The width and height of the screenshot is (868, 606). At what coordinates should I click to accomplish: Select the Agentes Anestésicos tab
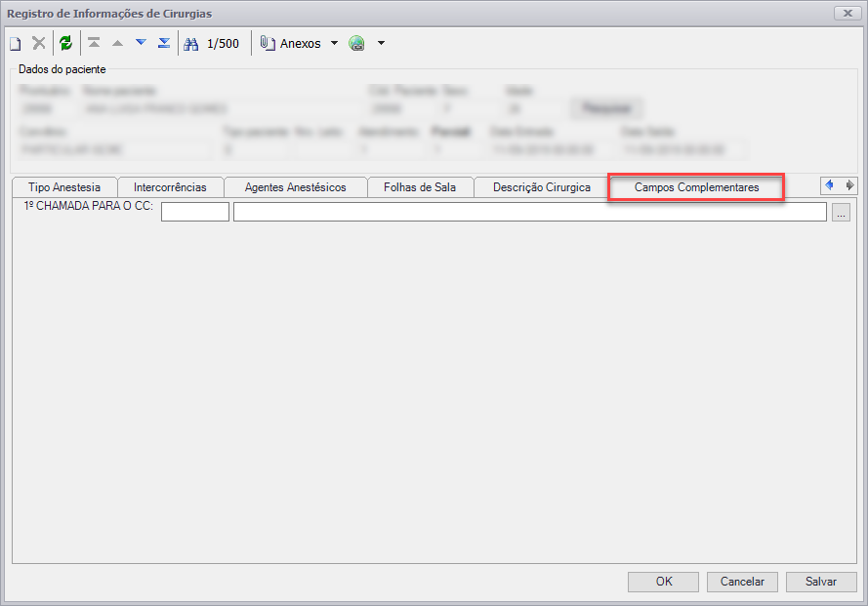tap(296, 187)
